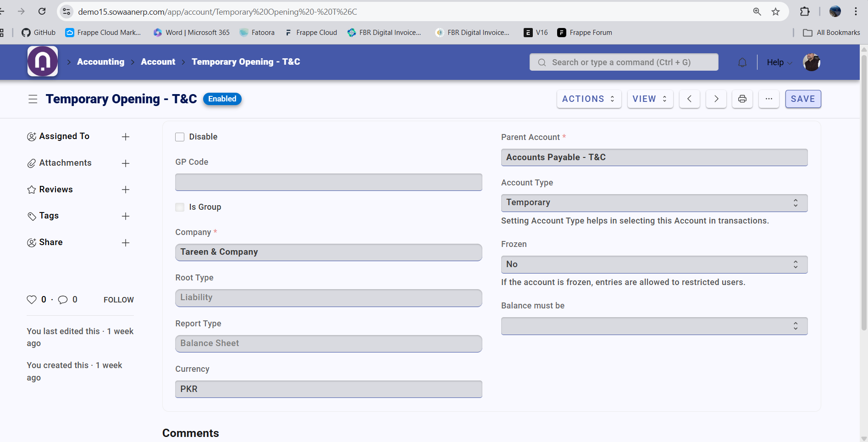Expand the Frozen dropdown
The width and height of the screenshot is (868, 442).
[x=654, y=264]
